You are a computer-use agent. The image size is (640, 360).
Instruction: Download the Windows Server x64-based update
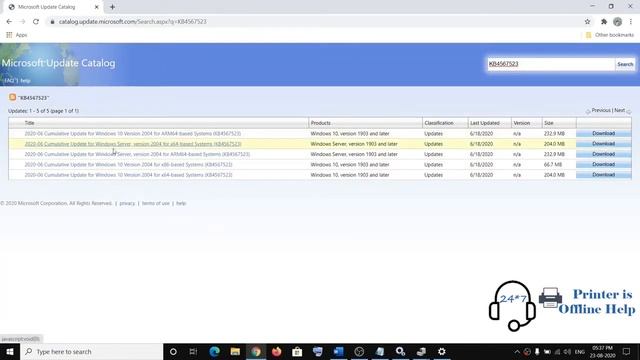(603, 144)
